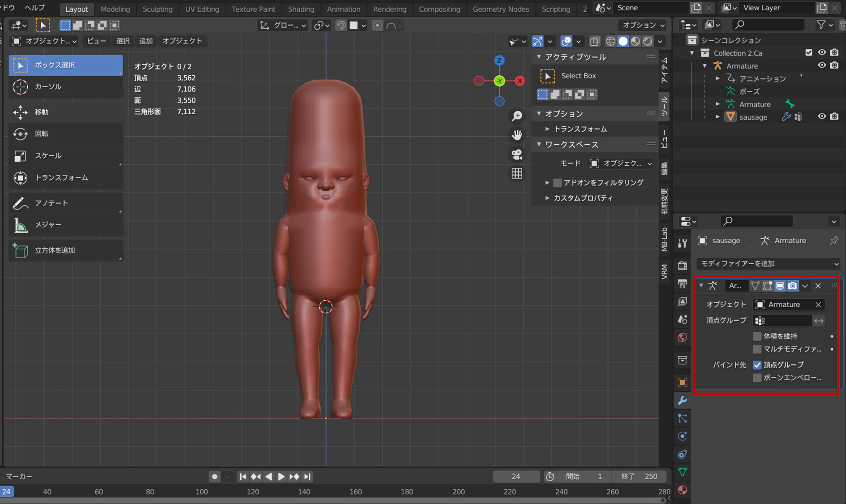Open the Material properties tab icon
This screenshot has height=504, width=846.
682,490
